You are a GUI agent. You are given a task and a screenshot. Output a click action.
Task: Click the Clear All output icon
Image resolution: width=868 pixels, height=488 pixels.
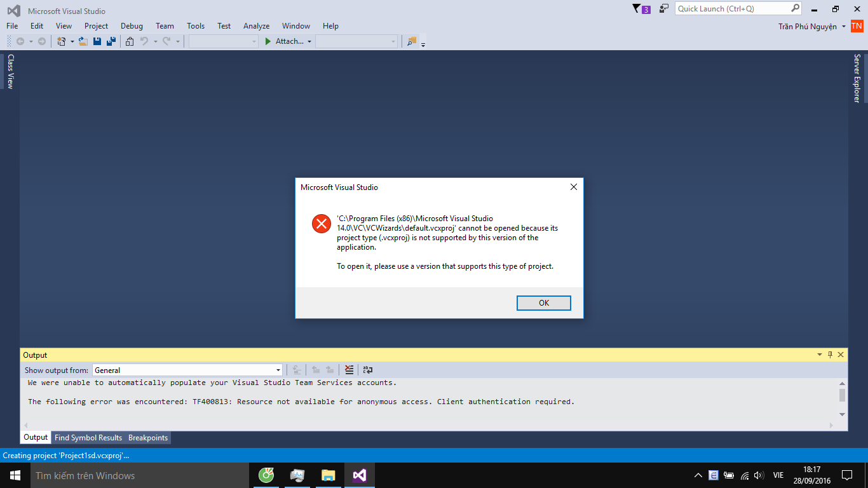click(x=349, y=370)
